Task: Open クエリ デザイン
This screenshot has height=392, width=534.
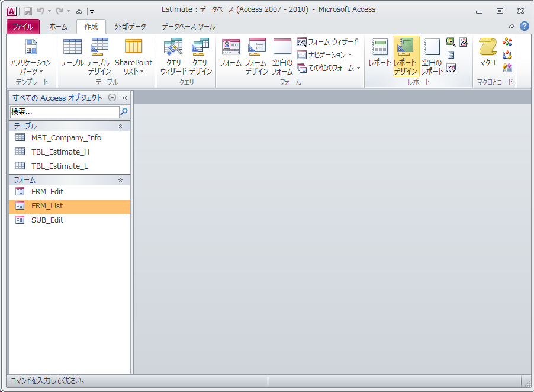Action: pos(200,56)
